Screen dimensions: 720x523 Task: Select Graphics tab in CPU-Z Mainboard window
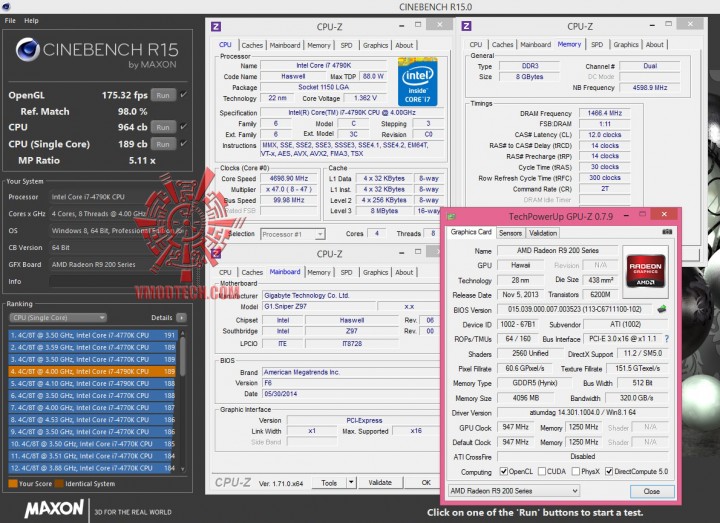coord(375,272)
